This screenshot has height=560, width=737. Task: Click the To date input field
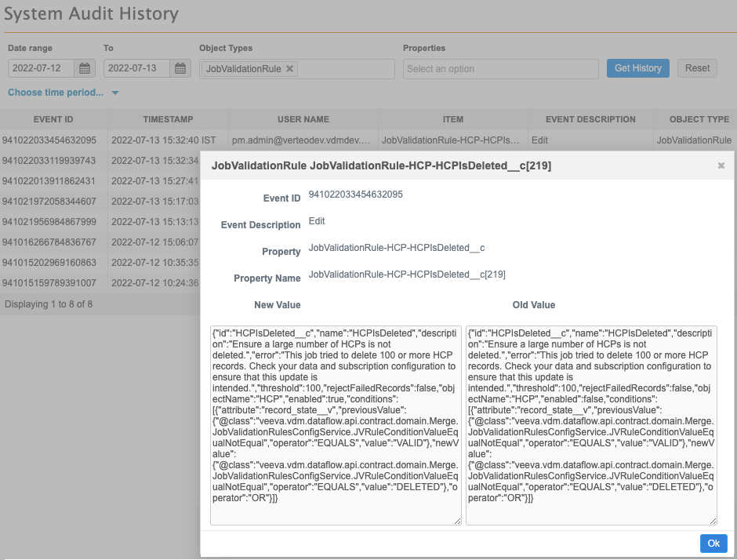(137, 69)
